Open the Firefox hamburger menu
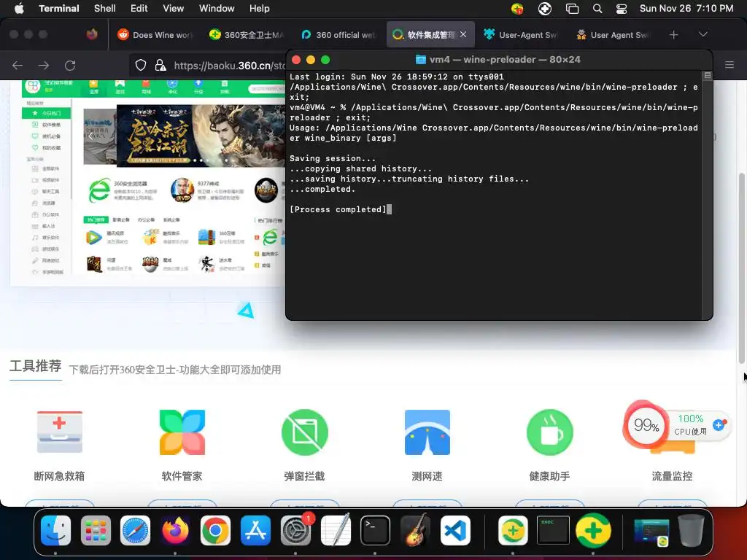Image resolution: width=747 pixels, height=560 pixels. click(729, 65)
